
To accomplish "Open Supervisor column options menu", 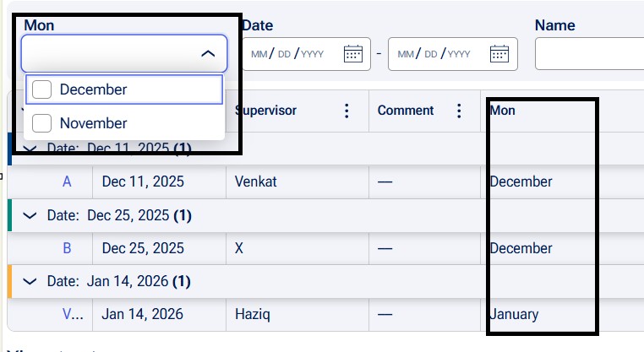I will (x=347, y=111).
